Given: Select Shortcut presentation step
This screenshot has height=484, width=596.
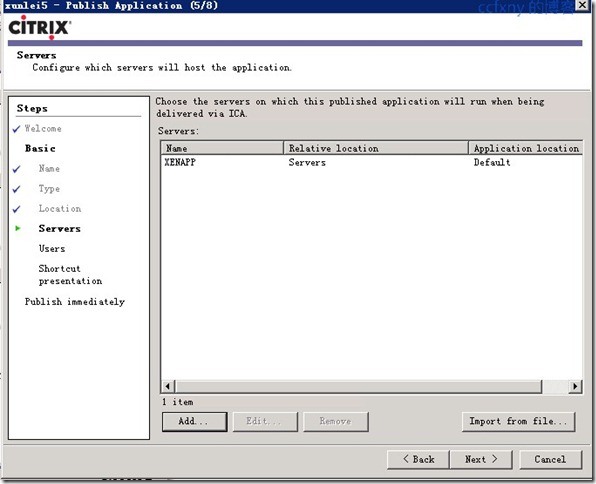Looking at the screenshot, I should point(70,275).
